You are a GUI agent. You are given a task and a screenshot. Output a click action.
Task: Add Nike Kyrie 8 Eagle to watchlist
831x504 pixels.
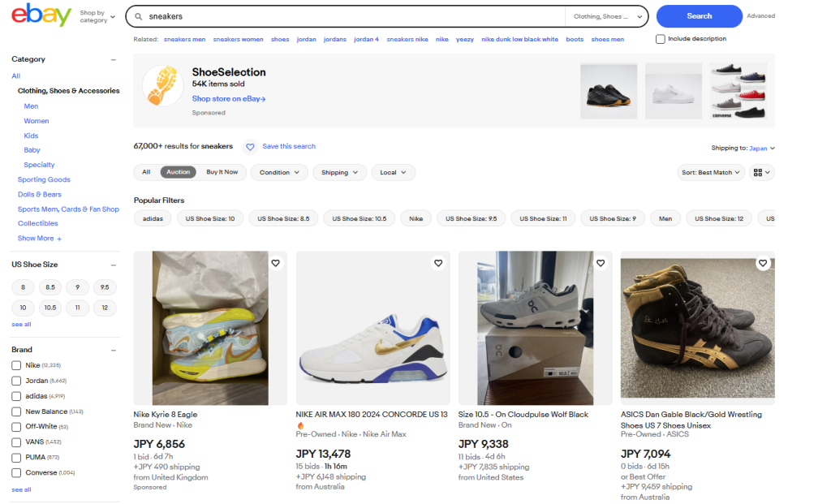(x=276, y=263)
